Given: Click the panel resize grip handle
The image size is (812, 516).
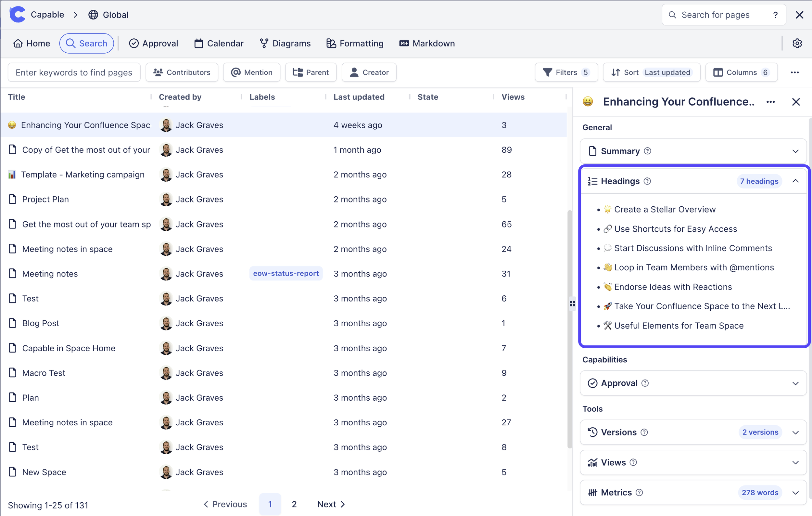Looking at the screenshot, I should click(572, 304).
